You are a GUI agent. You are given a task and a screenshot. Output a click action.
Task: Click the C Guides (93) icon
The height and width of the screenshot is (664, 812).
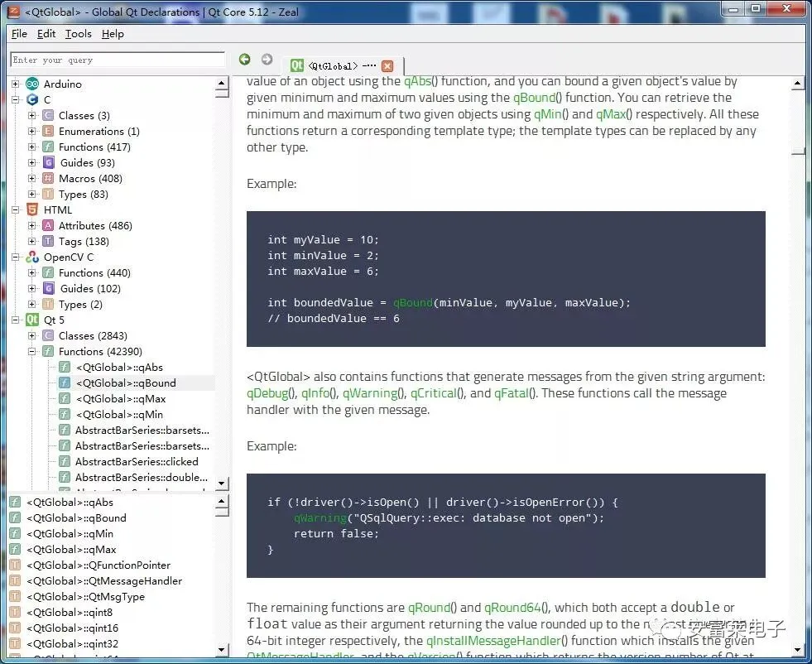(49, 162)
